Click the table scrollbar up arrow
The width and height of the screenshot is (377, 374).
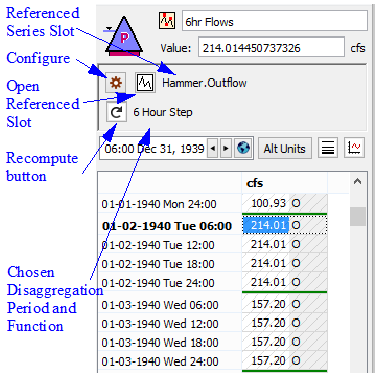[x=357, y=182]
